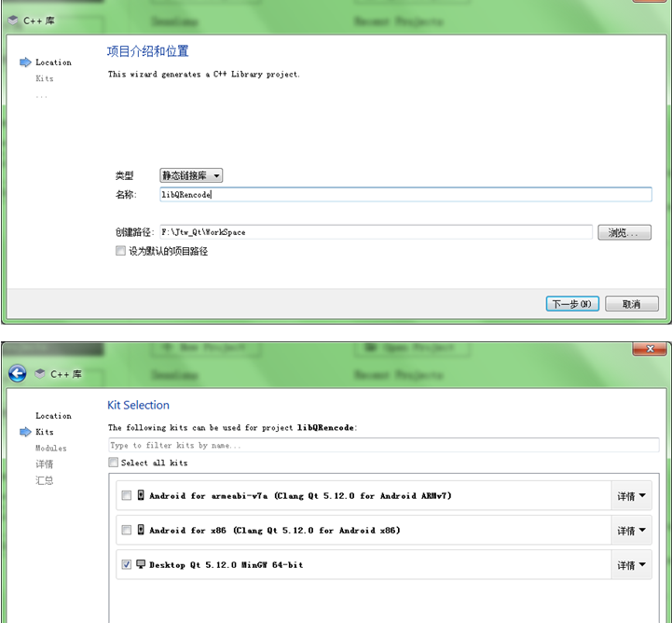Open the 类型 dropdown showing 静态链接库
The image size is (672, 623).
[191, 175]
